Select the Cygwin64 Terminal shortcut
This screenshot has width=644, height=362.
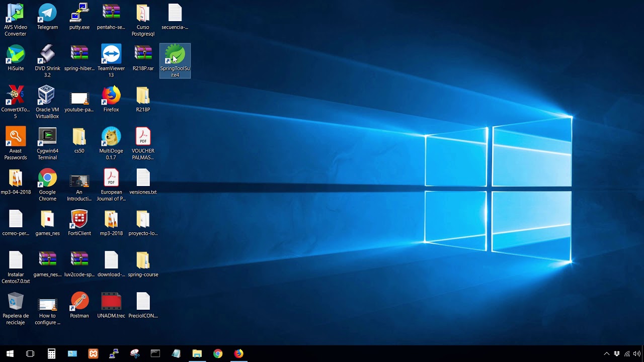pos(47,144)
